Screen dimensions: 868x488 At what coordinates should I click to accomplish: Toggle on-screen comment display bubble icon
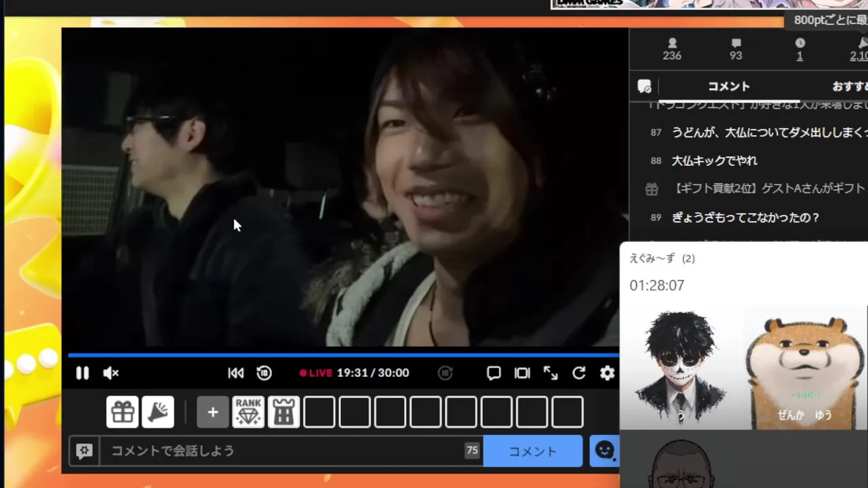coord(494,373)
